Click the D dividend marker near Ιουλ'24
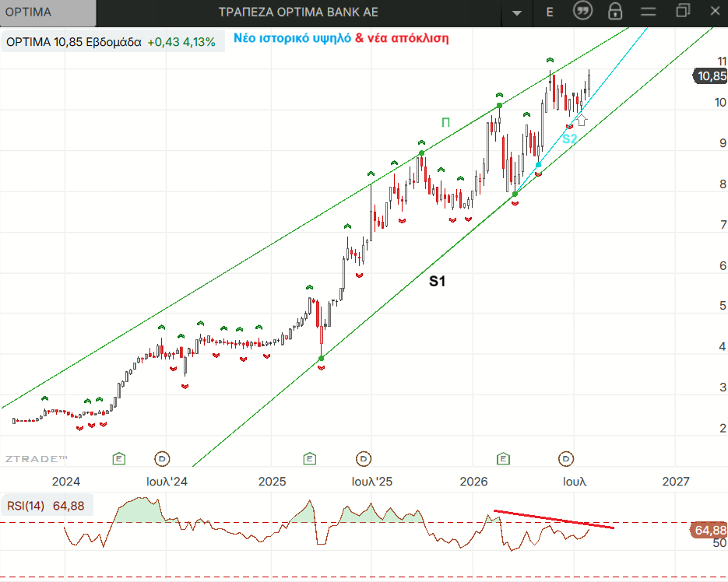This screenshot has width=728, height=582. [162, 459]
